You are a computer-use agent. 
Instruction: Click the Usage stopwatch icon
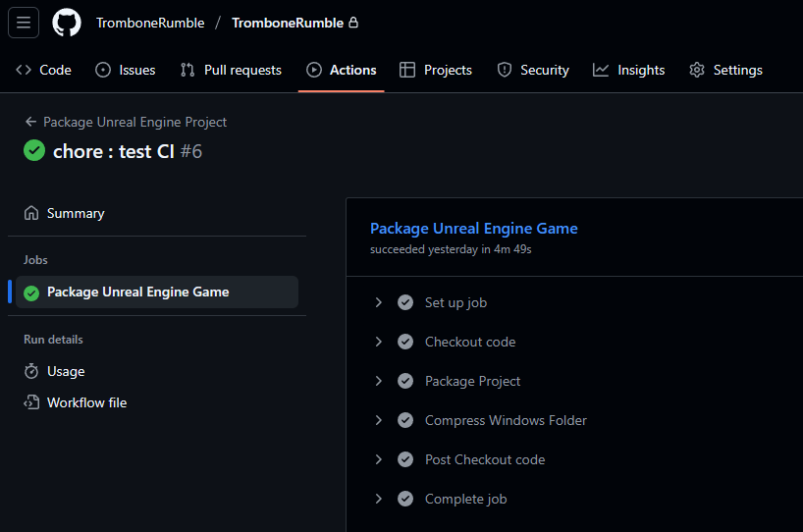(x=31, y=371)
